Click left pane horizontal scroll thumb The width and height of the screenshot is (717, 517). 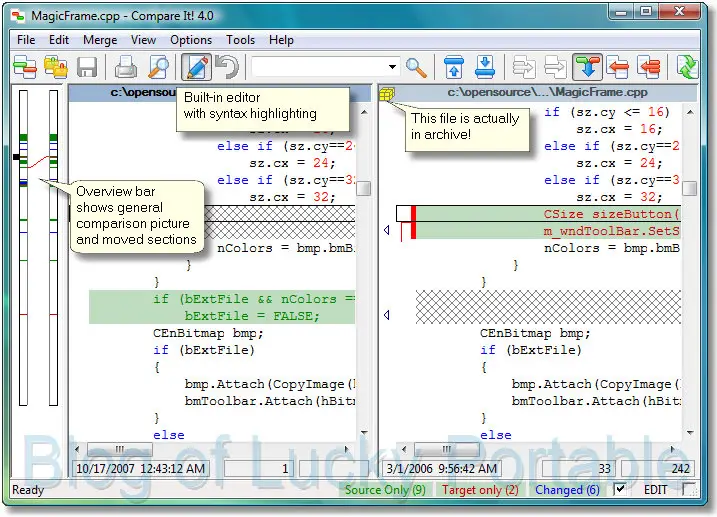(x=120, y=449)
